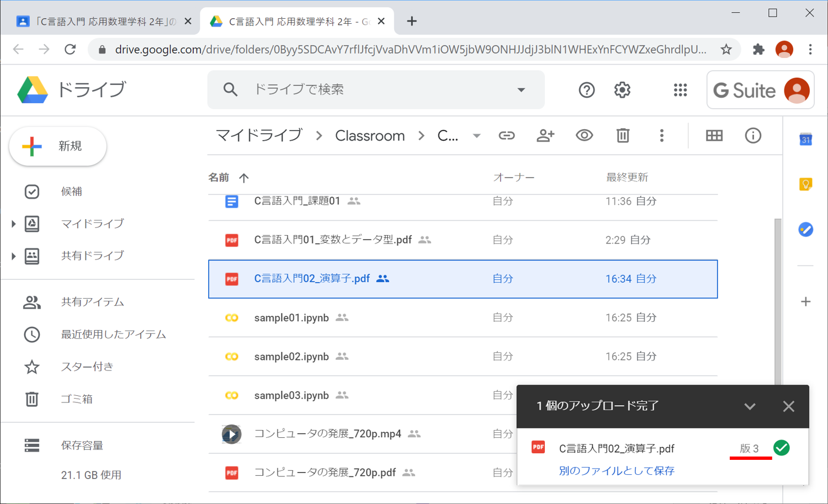Click 別のファイルとして保存 link
The width and height of the screenshot is (828, 504).
tap(617, 471)
